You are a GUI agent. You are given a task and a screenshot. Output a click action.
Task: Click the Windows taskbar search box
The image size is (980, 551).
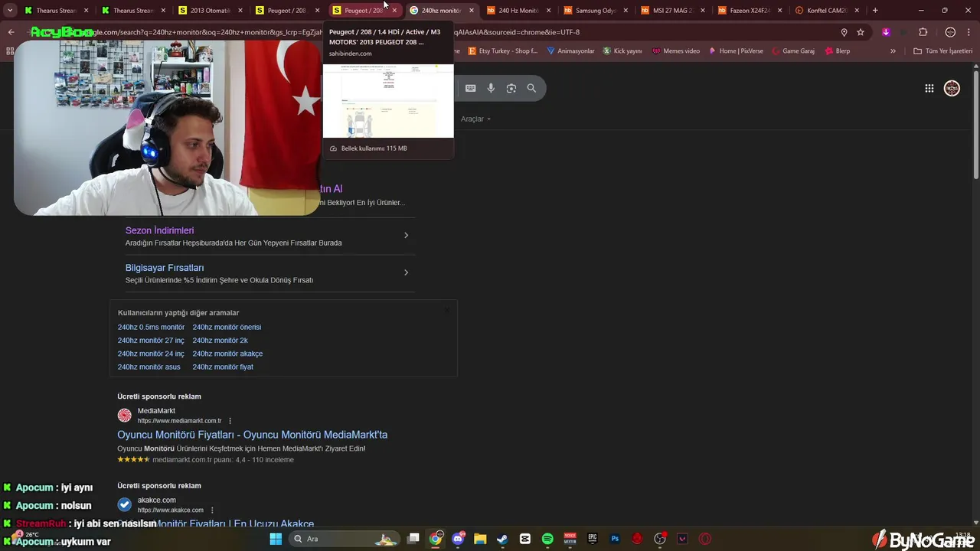(x=345, y=539)
